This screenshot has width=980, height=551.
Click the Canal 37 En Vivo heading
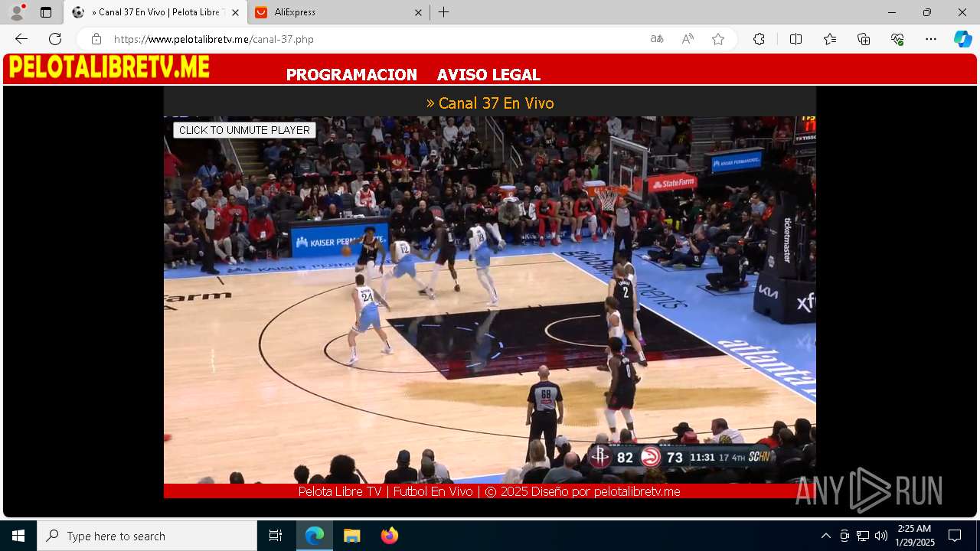pos(490,103)
